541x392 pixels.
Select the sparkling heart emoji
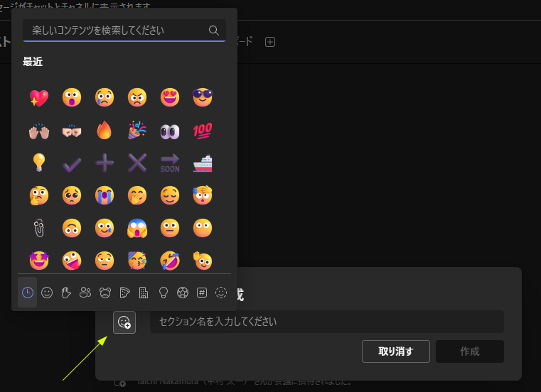click(x=38, y=97)
